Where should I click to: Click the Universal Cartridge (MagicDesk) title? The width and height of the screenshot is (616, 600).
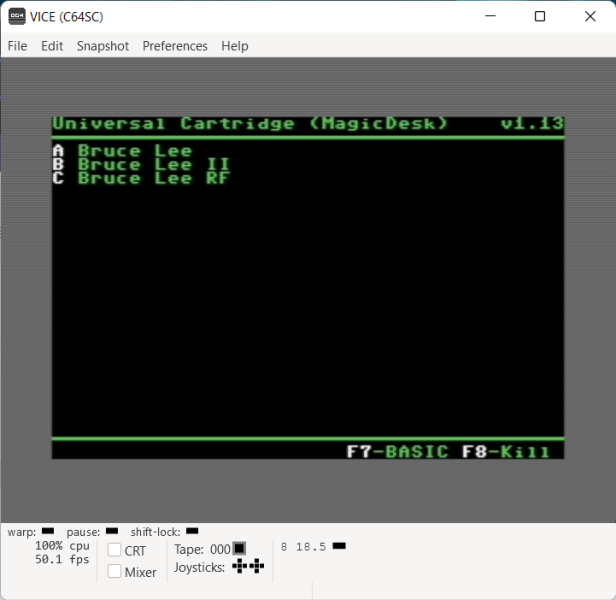click(x=250, y=124)
